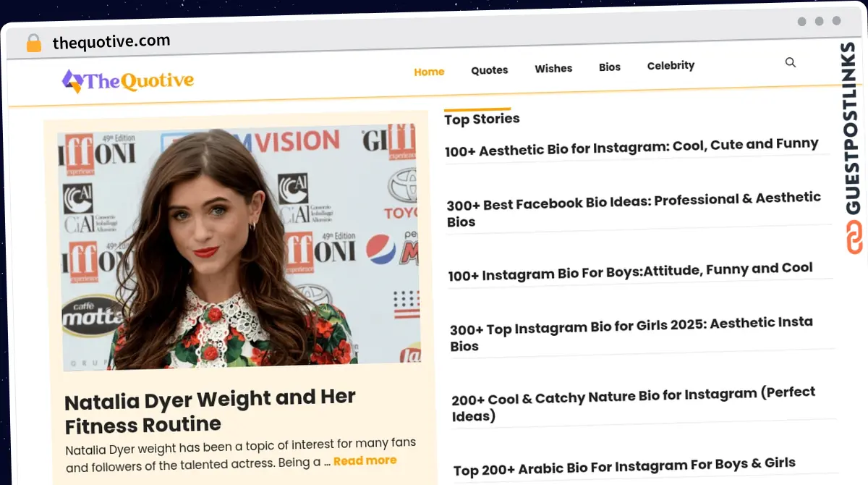The width and height of the screenshot is (868, 485).
Task: Click the Read more link
Action: [x=365, y=460]
